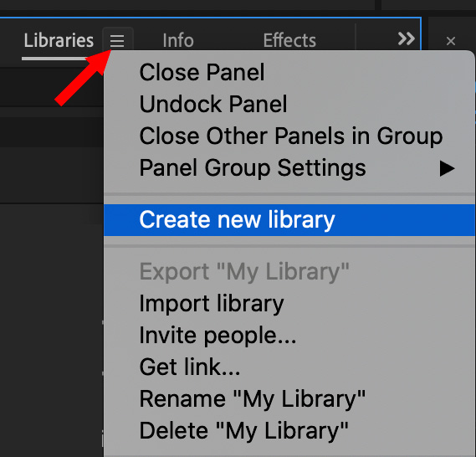Switch to the Info tab
The width and height of the screenshot is (476, 457).
tap(178, 40)
